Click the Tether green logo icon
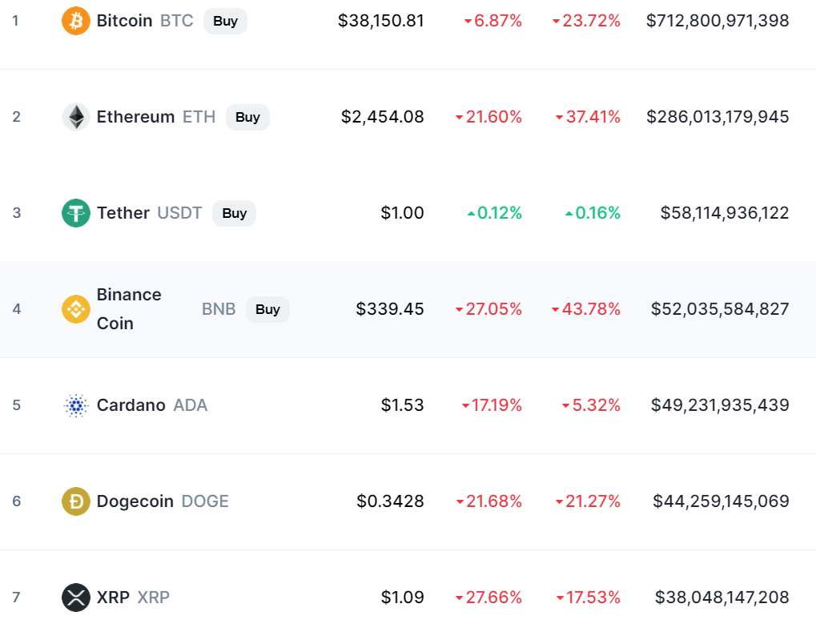 tap(76, 213)
